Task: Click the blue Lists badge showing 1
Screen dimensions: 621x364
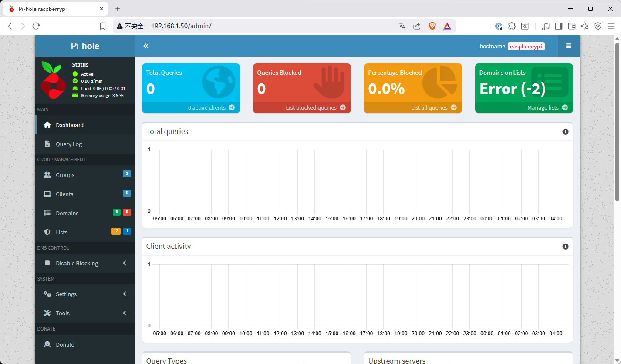Action: click(127, 231)
